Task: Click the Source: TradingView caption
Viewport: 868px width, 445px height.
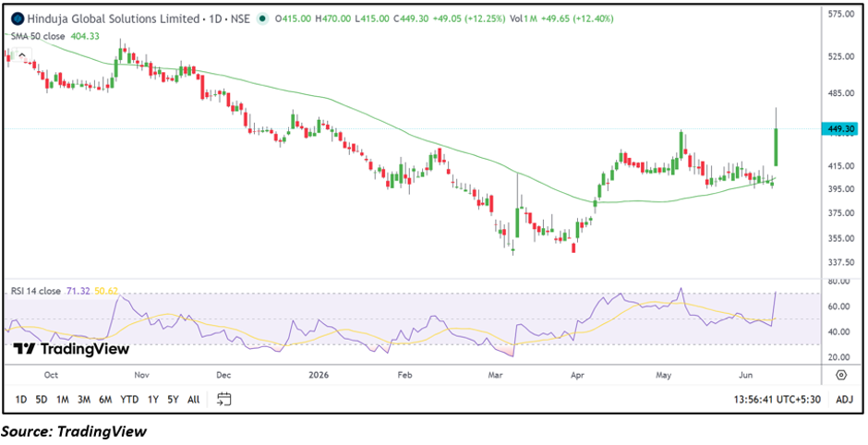Action: coord(74,431)
